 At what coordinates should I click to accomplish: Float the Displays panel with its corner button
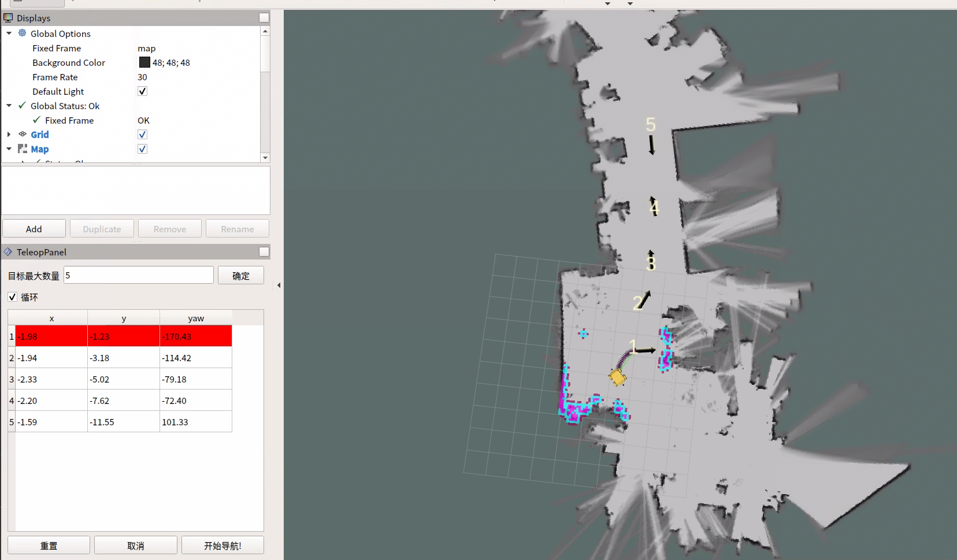[264, 18]
